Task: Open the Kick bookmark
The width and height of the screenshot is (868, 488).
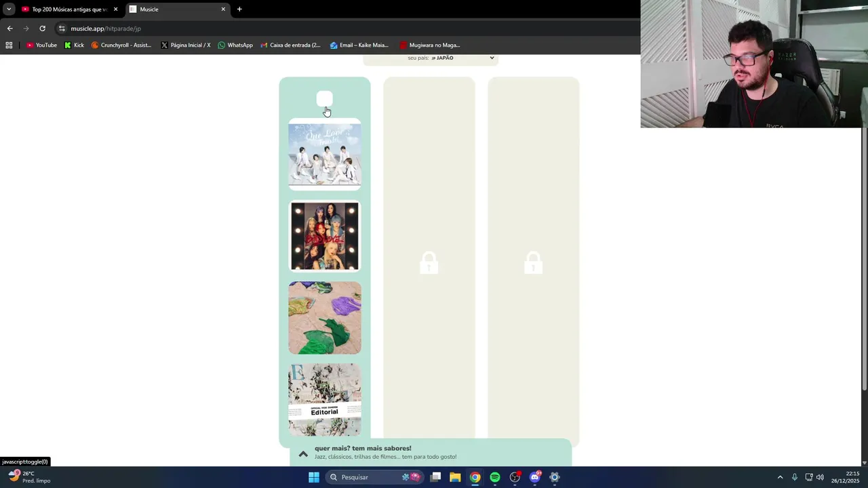Action: [74, 45]
